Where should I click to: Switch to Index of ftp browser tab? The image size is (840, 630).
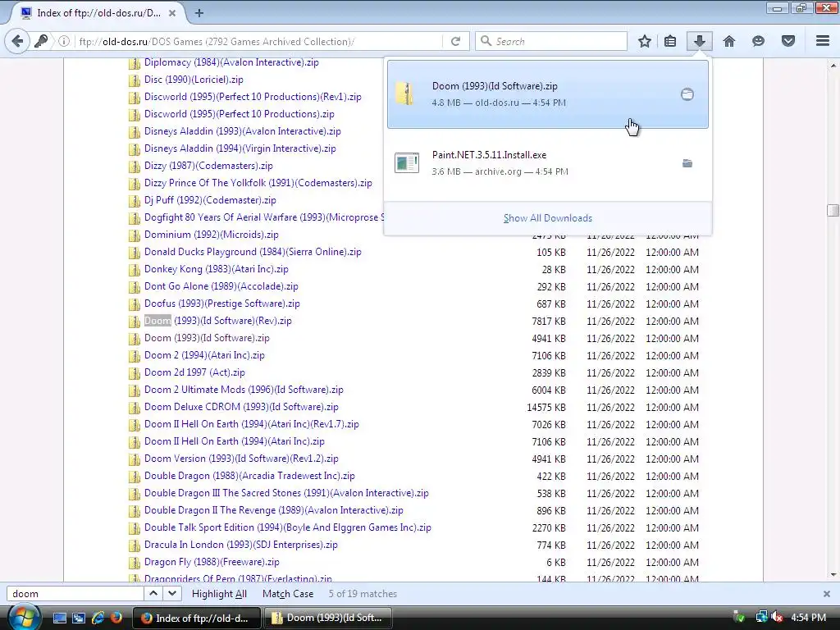98,13
